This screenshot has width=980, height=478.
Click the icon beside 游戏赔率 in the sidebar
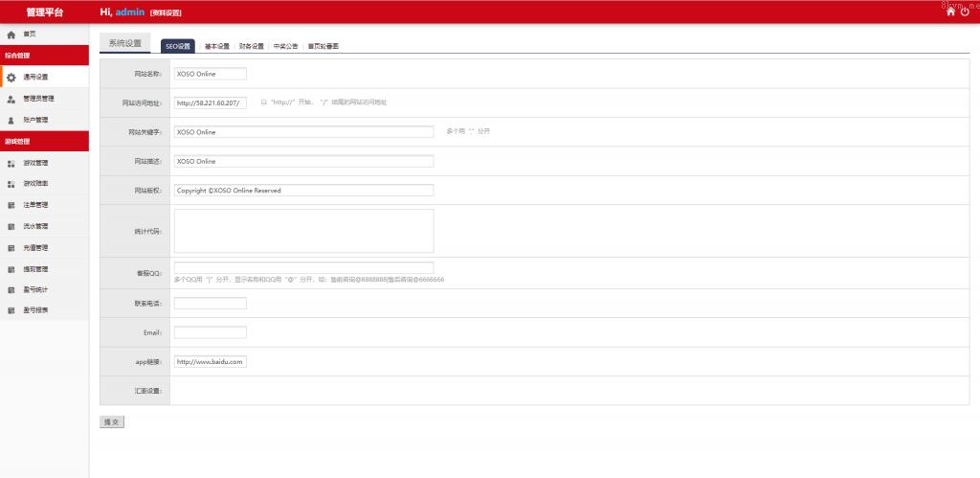[11, 184]
